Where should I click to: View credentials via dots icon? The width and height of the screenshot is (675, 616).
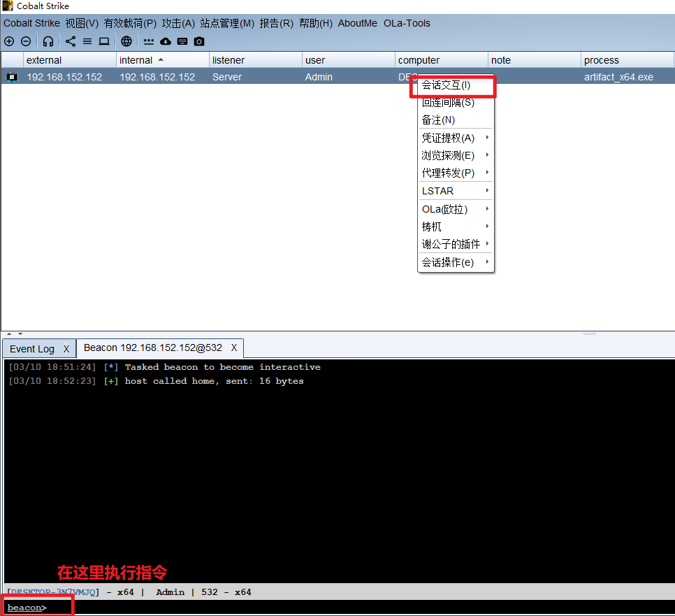click(149, 41)
